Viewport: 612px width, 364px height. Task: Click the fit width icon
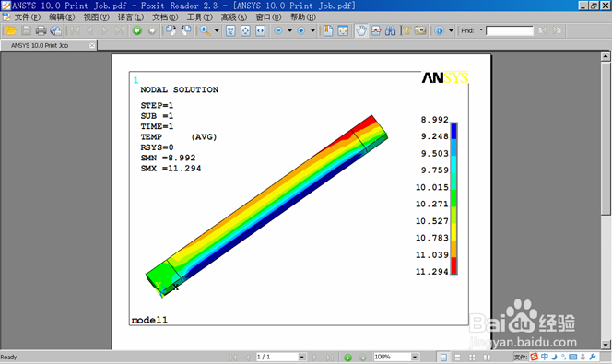point(260,30)
